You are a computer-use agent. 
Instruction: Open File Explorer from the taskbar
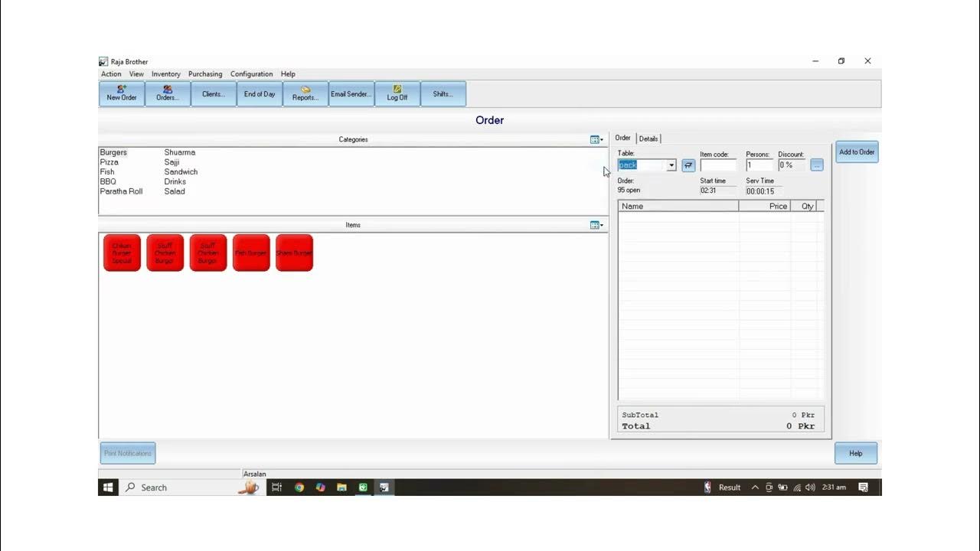[341, 487]
